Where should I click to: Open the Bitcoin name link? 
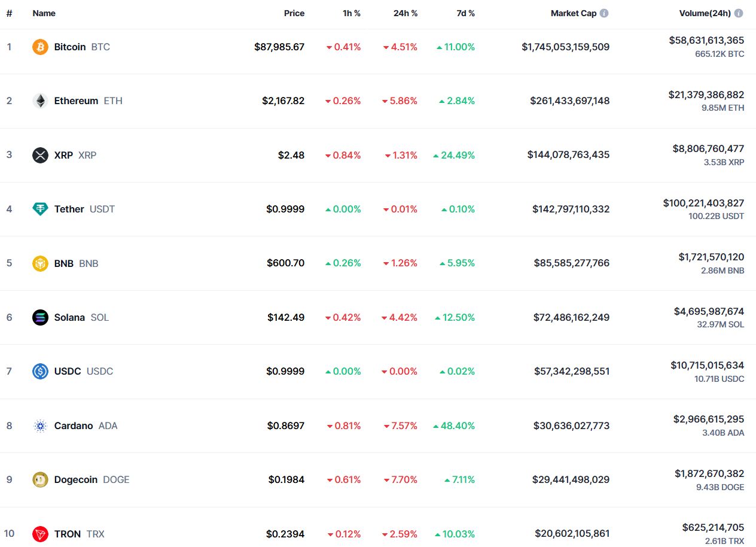click(x=70, y=47)
